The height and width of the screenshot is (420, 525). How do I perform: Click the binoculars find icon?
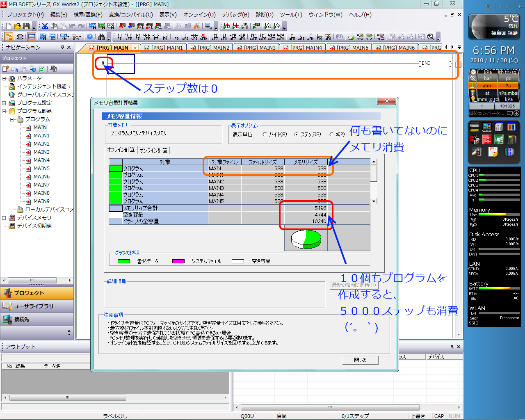[x=101, y=37]
